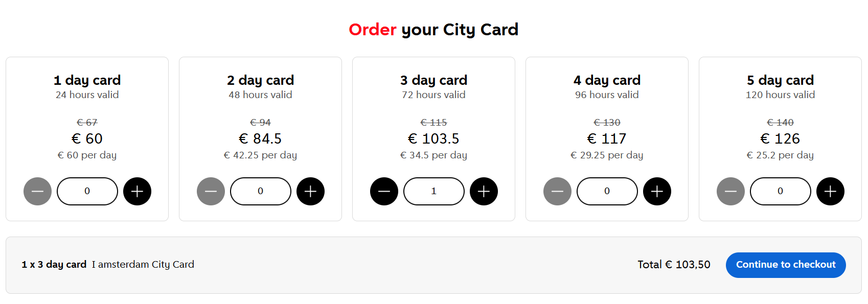Click the minus button for the 2 day card

pos(211,191)
